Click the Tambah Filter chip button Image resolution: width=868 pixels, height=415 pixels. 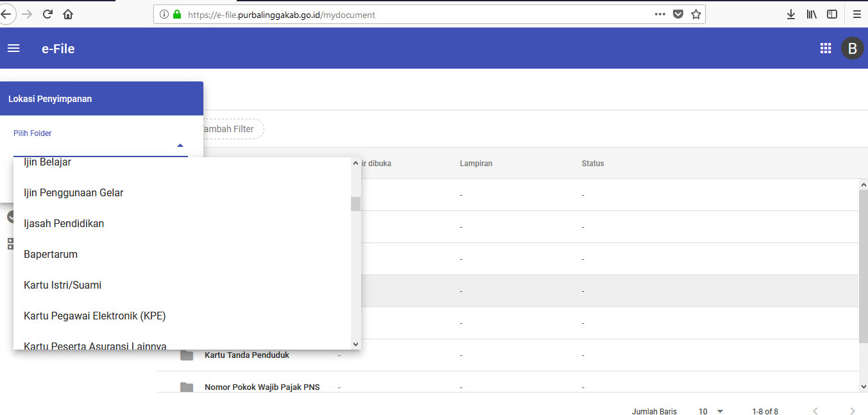pos(232,129)
